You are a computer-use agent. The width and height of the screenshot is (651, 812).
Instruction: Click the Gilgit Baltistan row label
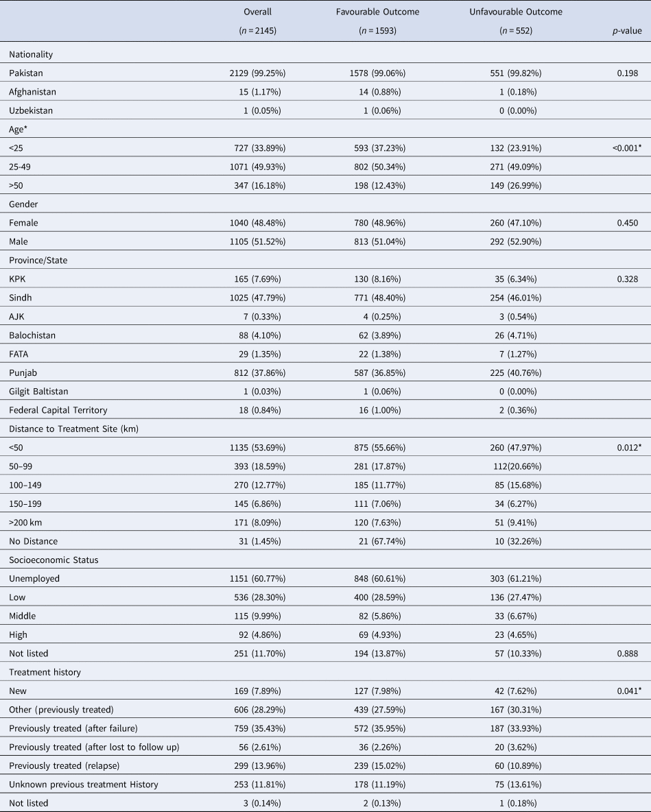[40, 391]
